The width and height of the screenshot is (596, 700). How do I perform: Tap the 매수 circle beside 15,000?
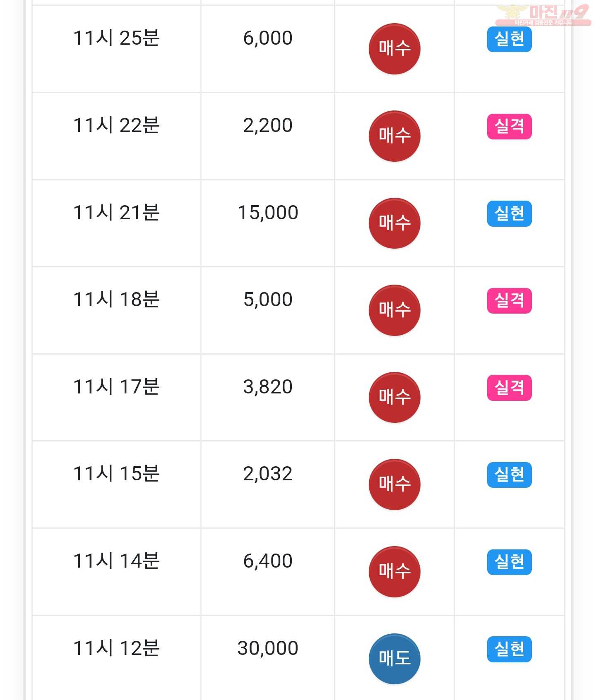click(x=394, y=223)
